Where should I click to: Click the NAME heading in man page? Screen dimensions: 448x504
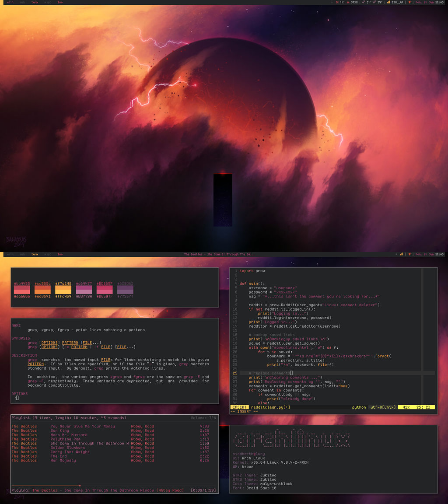(16, 325)
